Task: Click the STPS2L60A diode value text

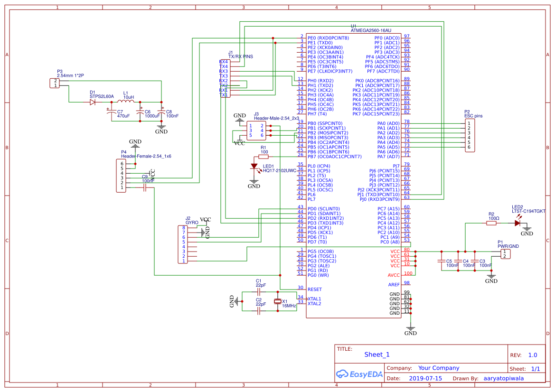Action: point(102,97)
